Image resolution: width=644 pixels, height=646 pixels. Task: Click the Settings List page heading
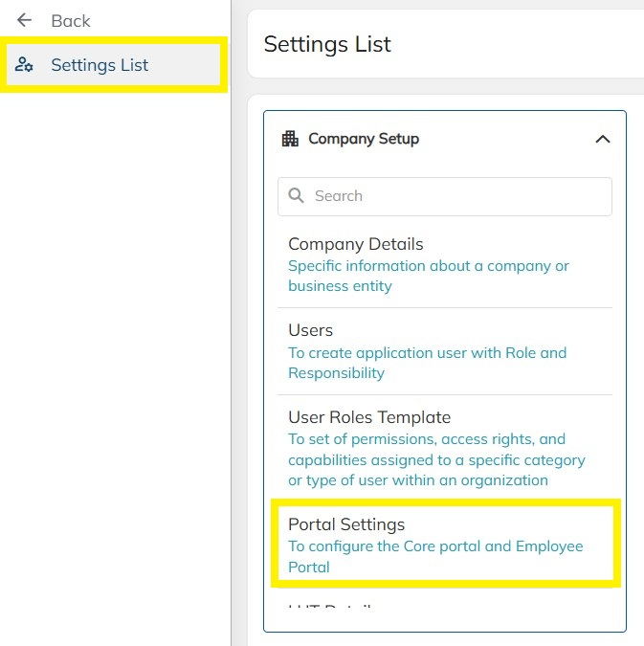327,44
